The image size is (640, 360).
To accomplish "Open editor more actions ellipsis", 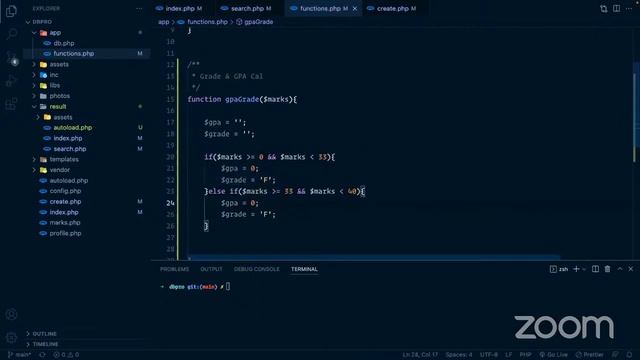I will point(629,9).
